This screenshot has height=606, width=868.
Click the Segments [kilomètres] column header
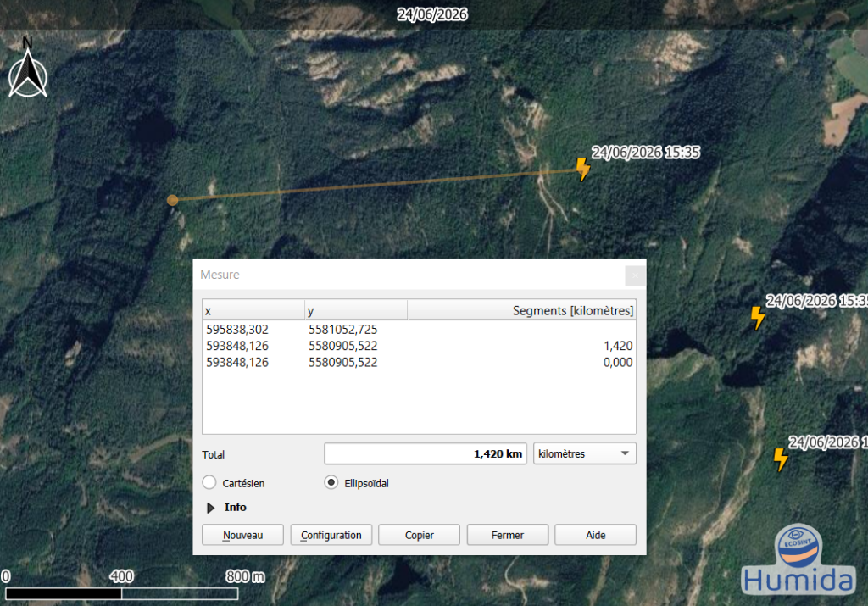[x=521, y=310]
